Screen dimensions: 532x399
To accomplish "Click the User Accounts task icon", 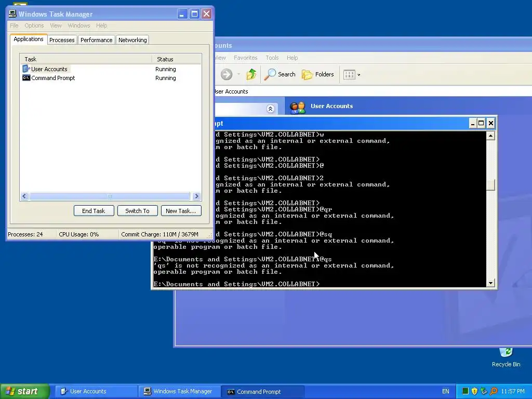I will click(26, 69).
